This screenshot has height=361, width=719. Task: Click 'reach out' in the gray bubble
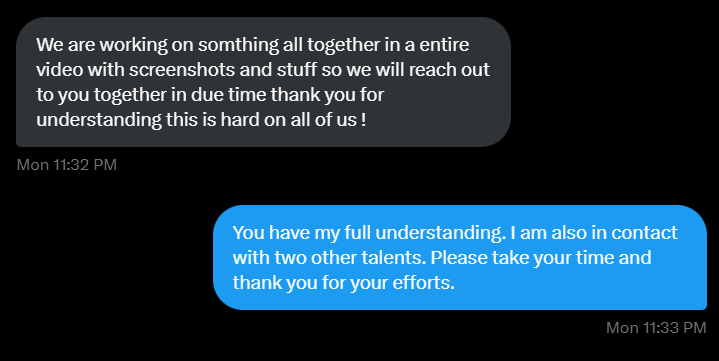pyautogui.click(x=449, y=70)
